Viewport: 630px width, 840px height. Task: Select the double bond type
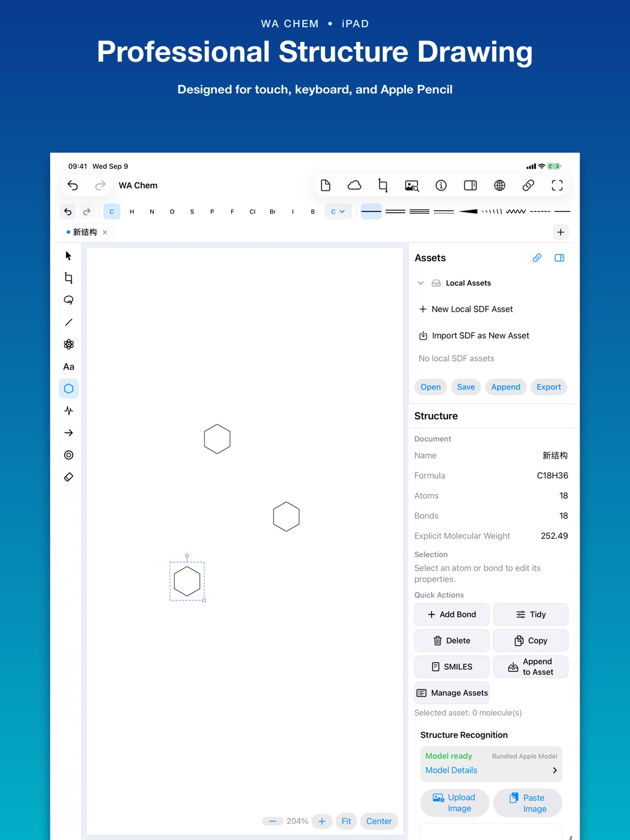pos(395,211)
